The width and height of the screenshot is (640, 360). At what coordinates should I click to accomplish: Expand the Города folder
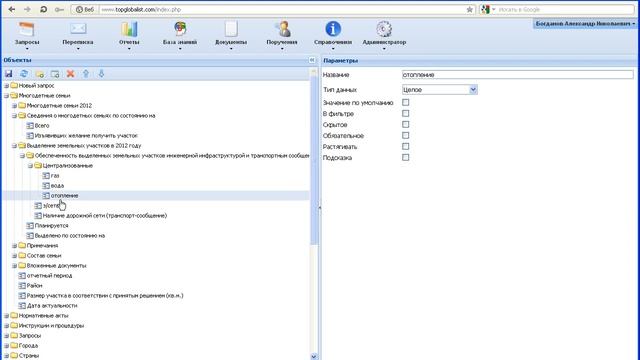(6, 346)
